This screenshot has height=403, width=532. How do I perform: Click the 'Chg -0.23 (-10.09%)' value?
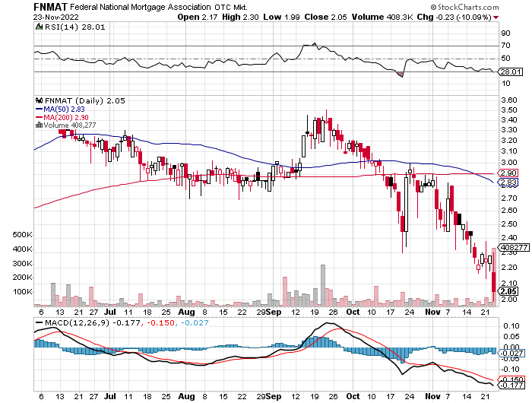pyautogui.click(x=454, y=17)
